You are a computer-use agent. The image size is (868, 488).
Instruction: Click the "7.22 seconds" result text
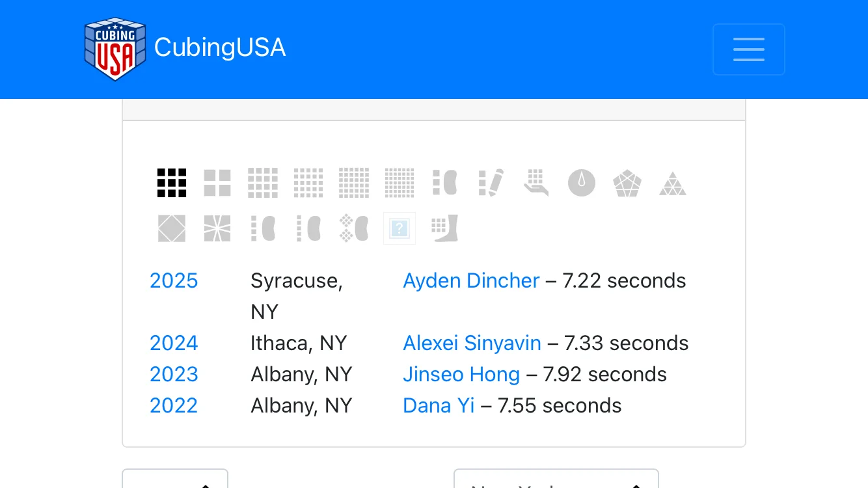click(624, 280)
